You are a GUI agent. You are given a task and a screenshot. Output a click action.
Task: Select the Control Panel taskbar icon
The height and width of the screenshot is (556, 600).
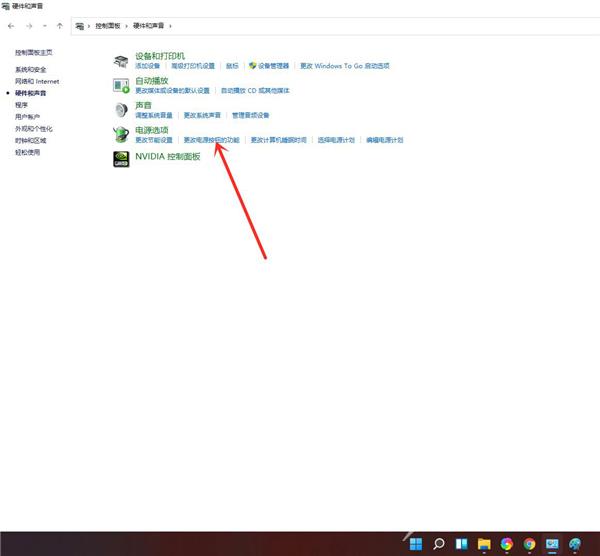552,544
